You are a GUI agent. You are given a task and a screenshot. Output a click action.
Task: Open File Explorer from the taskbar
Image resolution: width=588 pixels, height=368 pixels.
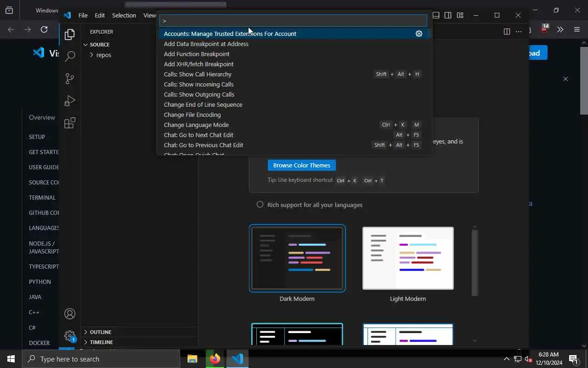[192, 359]
